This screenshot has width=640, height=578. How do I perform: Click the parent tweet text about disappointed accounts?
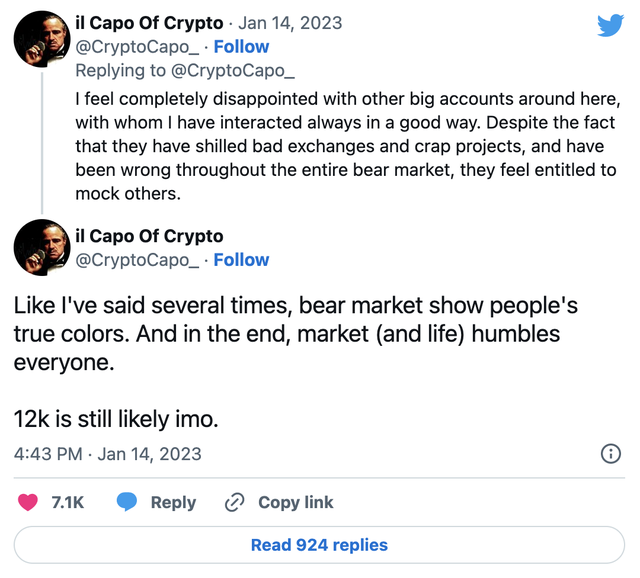click(x=345, y=147)
